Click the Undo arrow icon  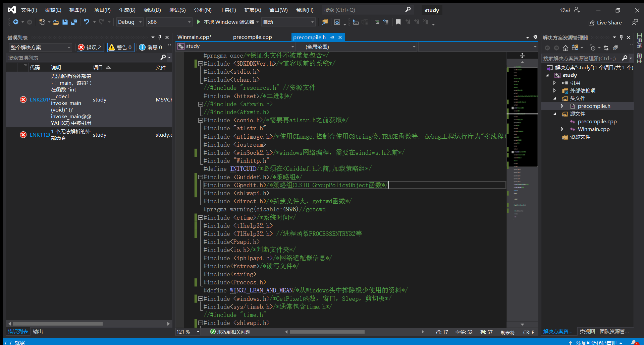coord(87,22)
